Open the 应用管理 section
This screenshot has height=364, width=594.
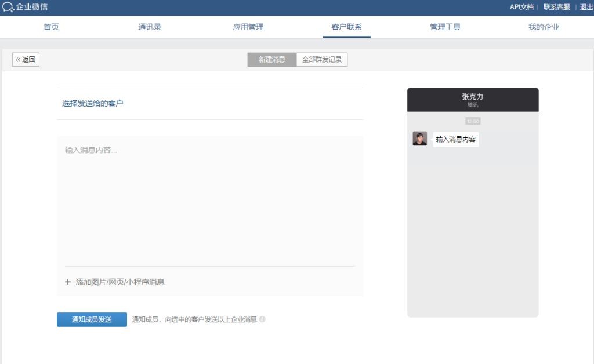click(248, 27)
